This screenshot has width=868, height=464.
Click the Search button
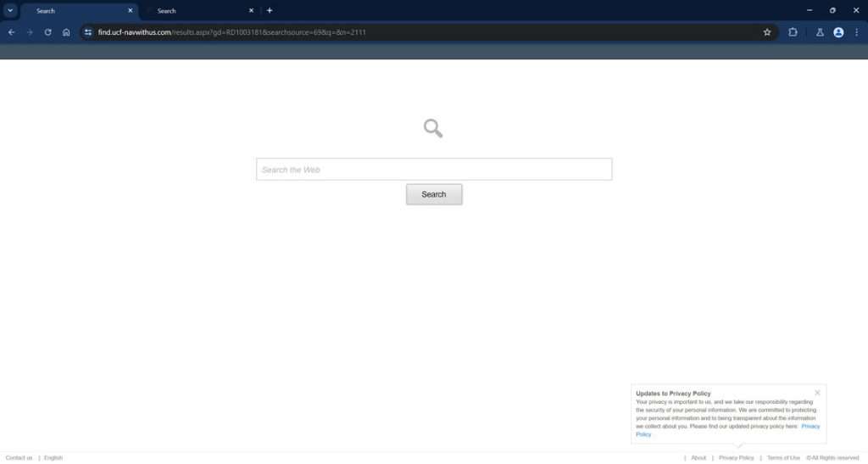coord(434,194)
